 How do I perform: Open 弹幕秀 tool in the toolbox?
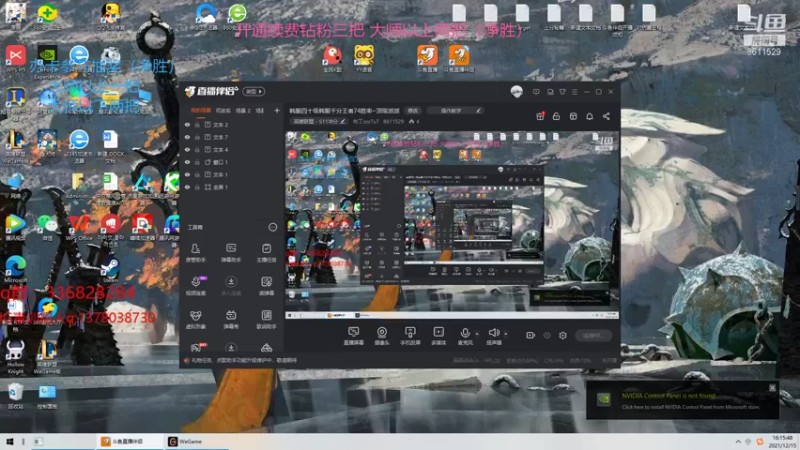[x=231, y=319]
